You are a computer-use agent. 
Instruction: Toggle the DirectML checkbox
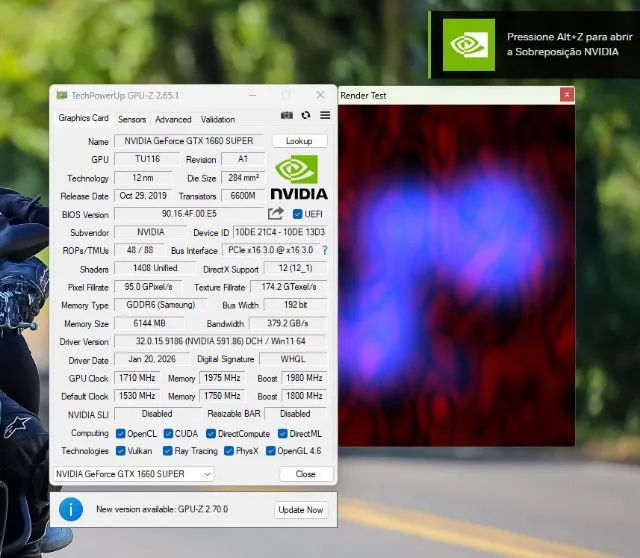tap(282, 434)
